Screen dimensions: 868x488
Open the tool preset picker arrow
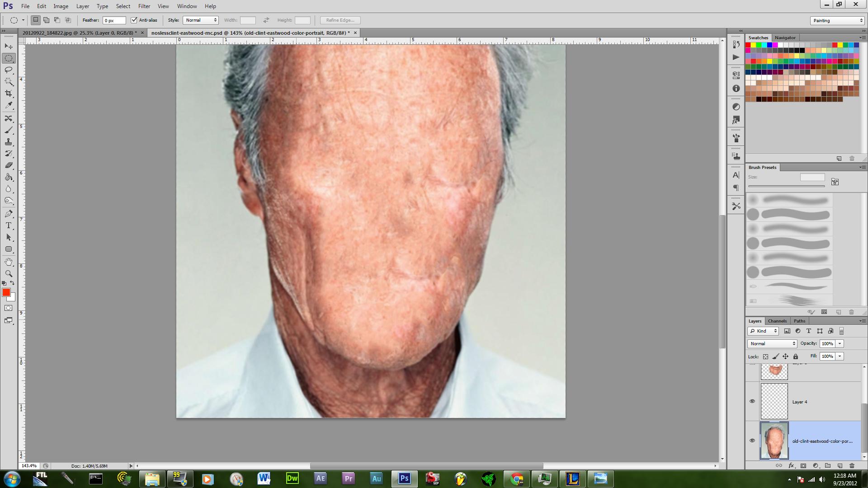coord(23,20)
